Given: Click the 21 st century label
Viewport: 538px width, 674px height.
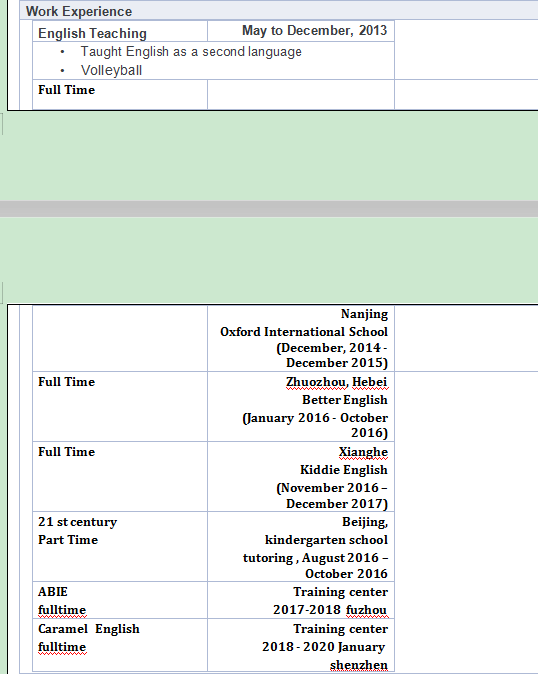Looking at the screenshot, I should point(77,522).
